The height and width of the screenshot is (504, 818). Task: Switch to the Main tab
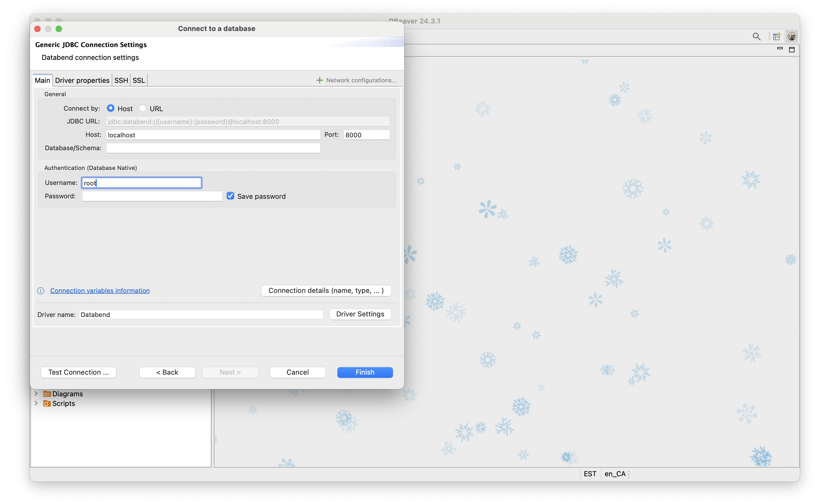[42, 80]
